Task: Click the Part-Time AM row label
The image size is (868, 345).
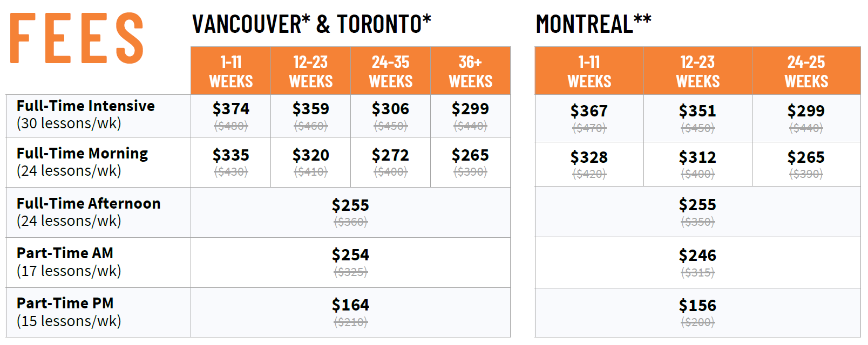Action: [69, 261]
